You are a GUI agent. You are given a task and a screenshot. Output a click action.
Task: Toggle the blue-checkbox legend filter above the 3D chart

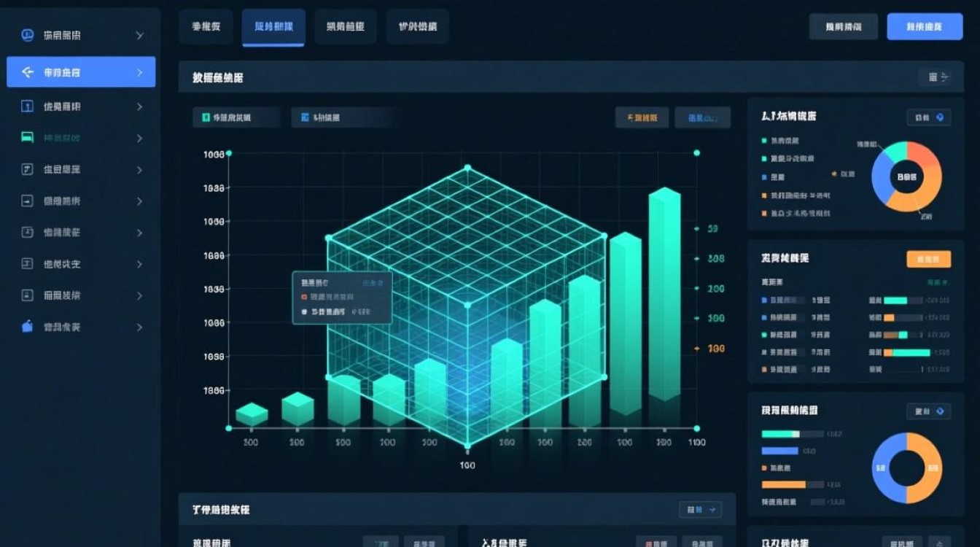point(344,117)
